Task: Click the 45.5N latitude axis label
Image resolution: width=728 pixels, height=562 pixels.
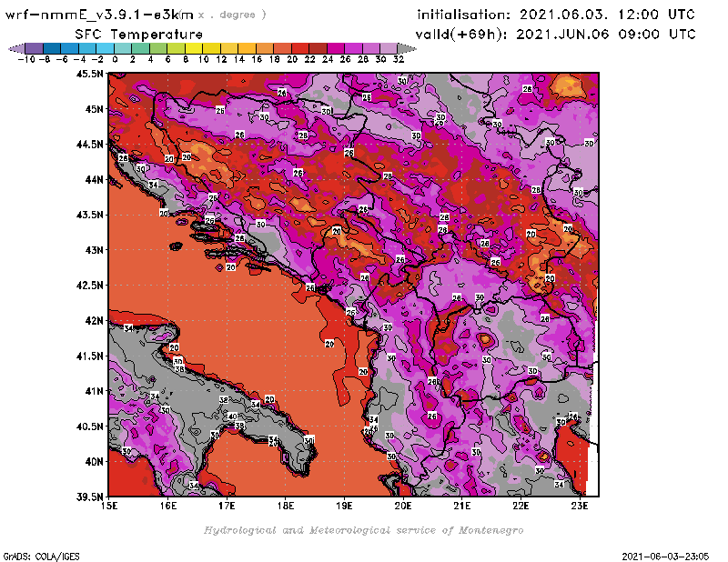Action: tap(90, 74)
